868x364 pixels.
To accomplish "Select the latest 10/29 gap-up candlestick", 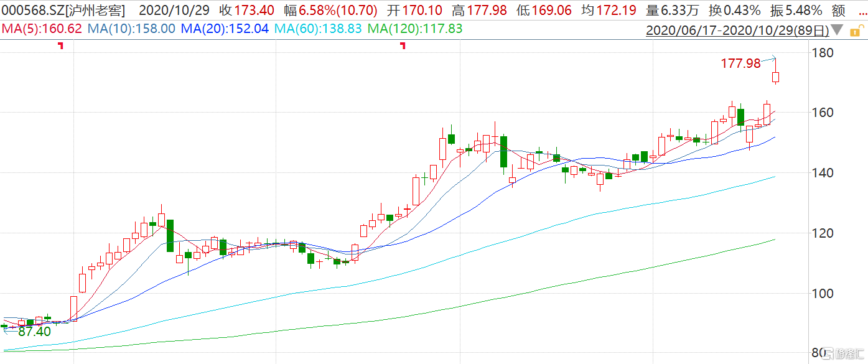I will pos(776,77).
